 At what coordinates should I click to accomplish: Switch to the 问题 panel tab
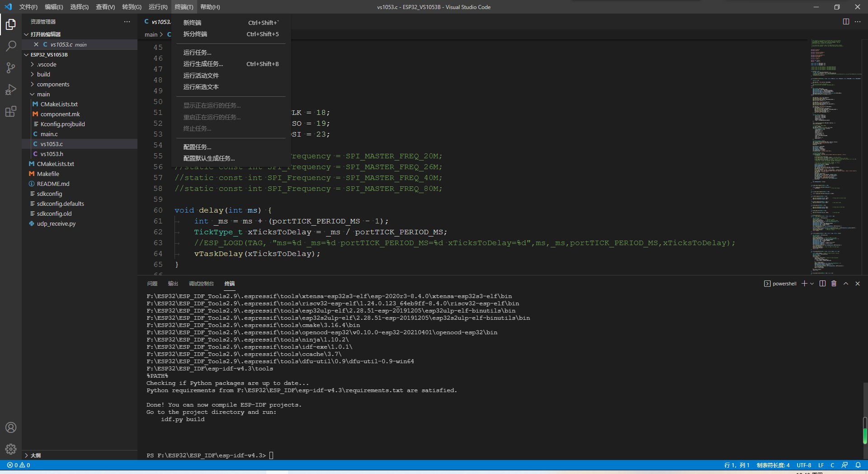click(152, 284)
